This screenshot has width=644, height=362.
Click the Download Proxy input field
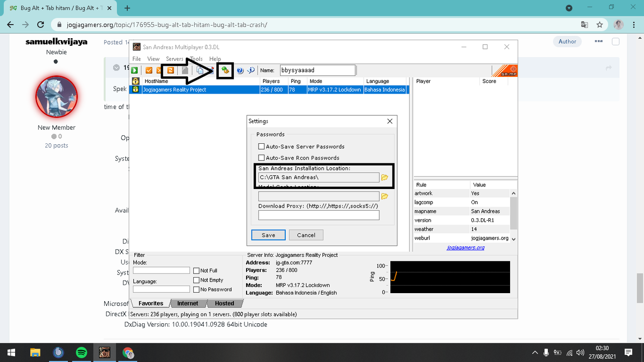pos(318,215)
